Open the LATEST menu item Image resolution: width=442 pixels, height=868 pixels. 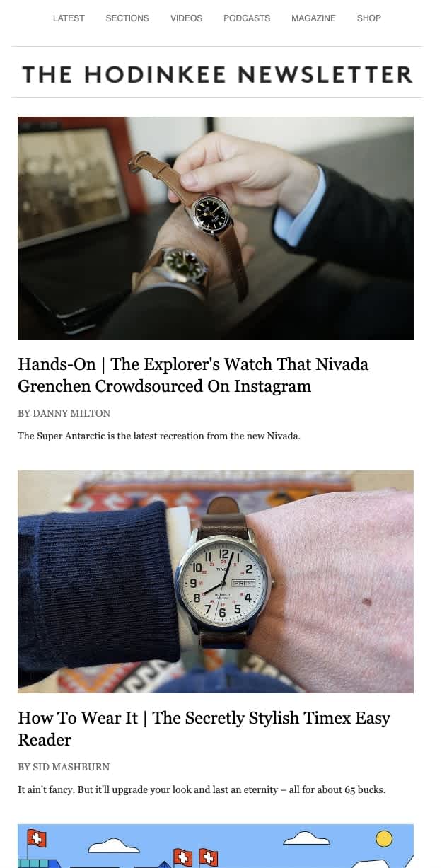pyautogui.click(x=69, y=18)
